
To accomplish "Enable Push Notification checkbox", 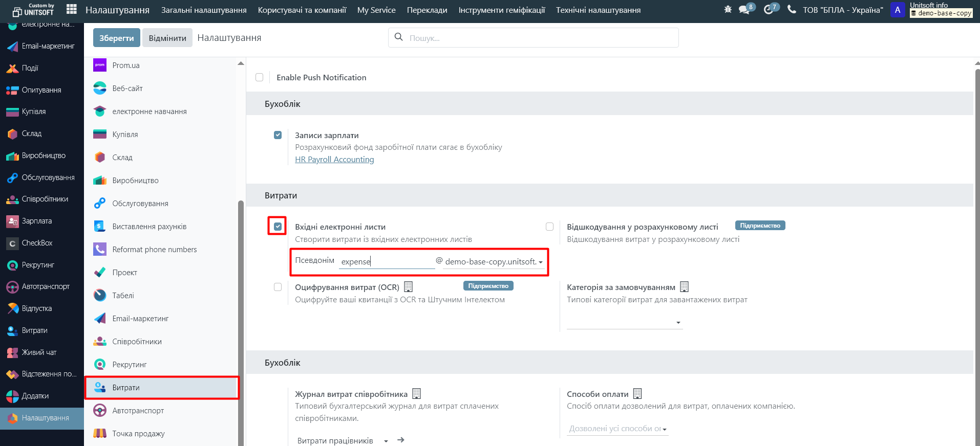I will point(260,77).
